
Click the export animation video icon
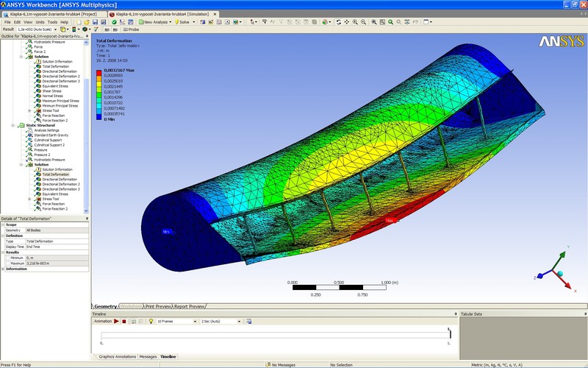pyautogui.click(x=248, y=322)
